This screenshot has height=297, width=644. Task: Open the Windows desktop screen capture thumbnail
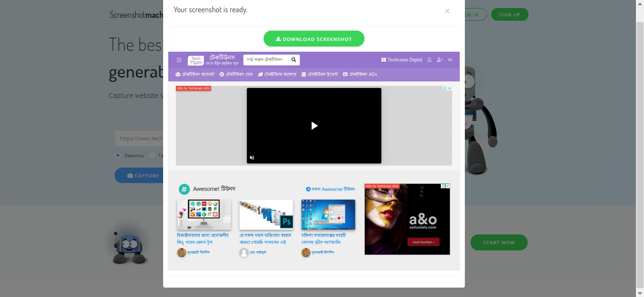(328, 215)
